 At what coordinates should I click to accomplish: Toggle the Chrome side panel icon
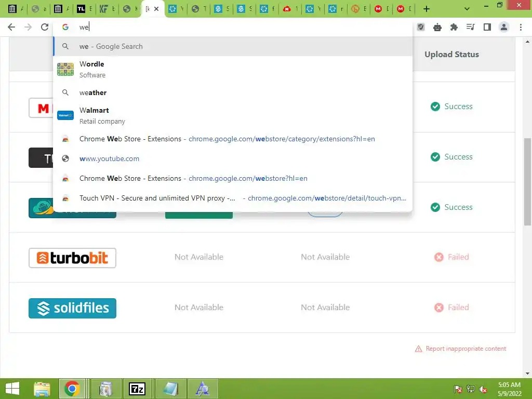(487, 27)
